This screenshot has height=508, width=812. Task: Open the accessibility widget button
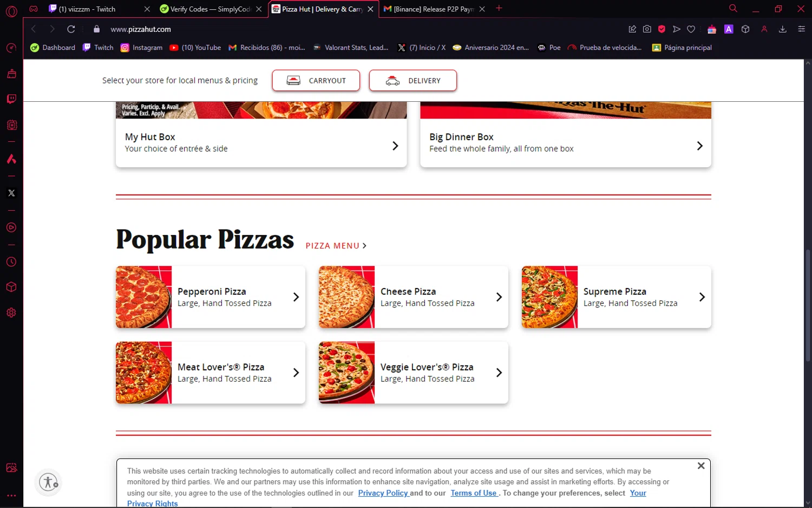(x=49, y=482)
